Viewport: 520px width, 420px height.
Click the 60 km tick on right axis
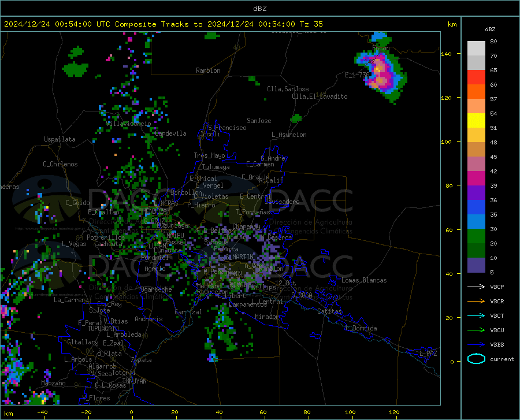(x=449, y=230)
